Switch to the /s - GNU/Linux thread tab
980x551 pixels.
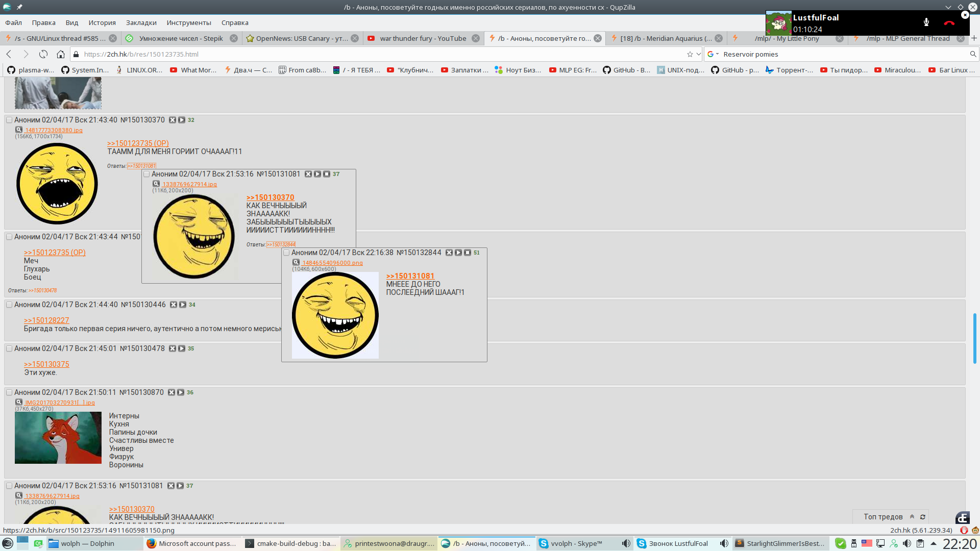60,38
